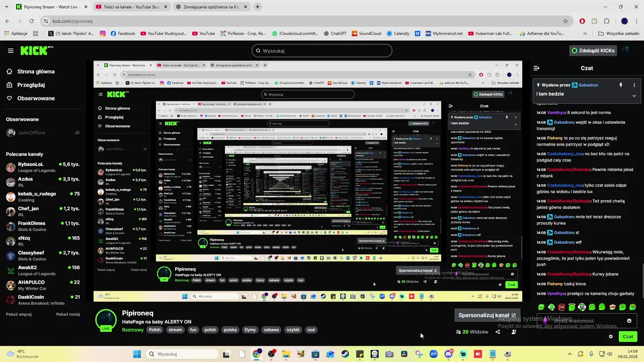Image resolution: width=644 pixels, height=362 pixels.
Task: Show hidden system tray icons
Action: [570, 354]
